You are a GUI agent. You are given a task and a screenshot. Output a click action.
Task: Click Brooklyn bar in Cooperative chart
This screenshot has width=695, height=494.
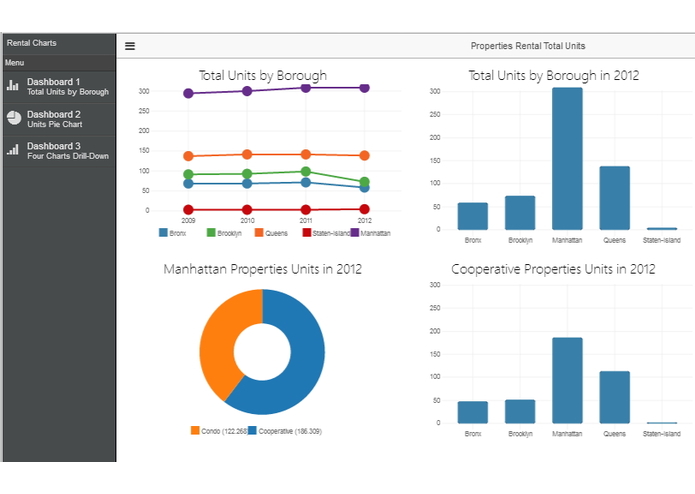[x=520, y=412]
